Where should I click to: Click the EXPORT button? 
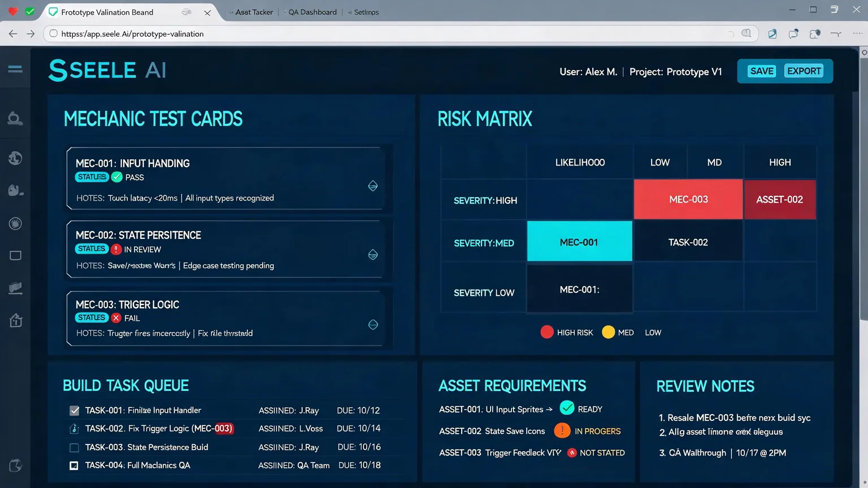click(804, 71)
